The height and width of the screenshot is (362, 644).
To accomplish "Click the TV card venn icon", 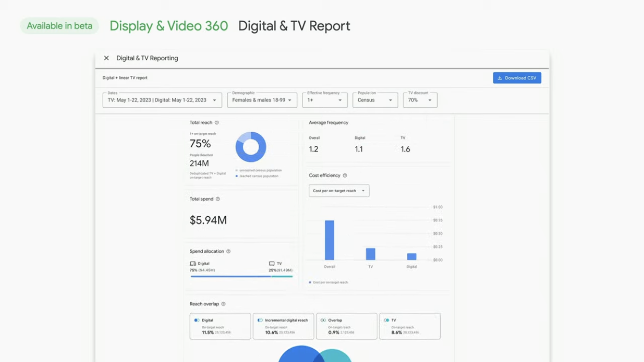I will [386, 320].
